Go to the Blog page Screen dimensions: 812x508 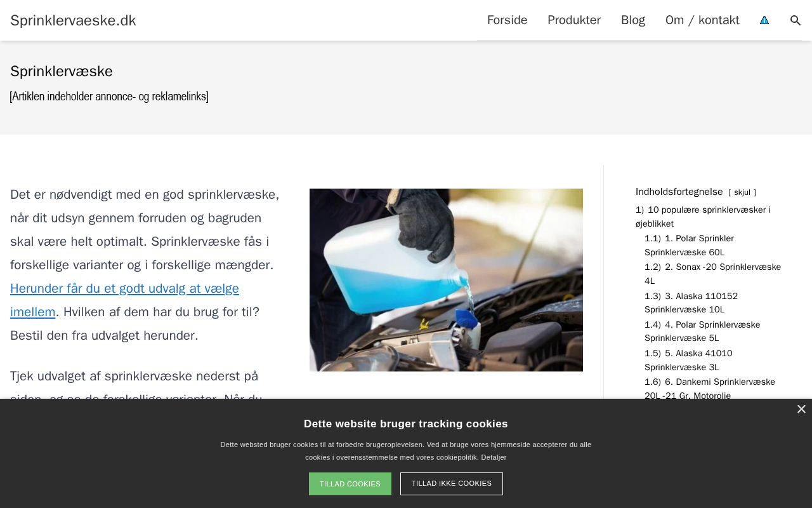[x=633, y=20]
